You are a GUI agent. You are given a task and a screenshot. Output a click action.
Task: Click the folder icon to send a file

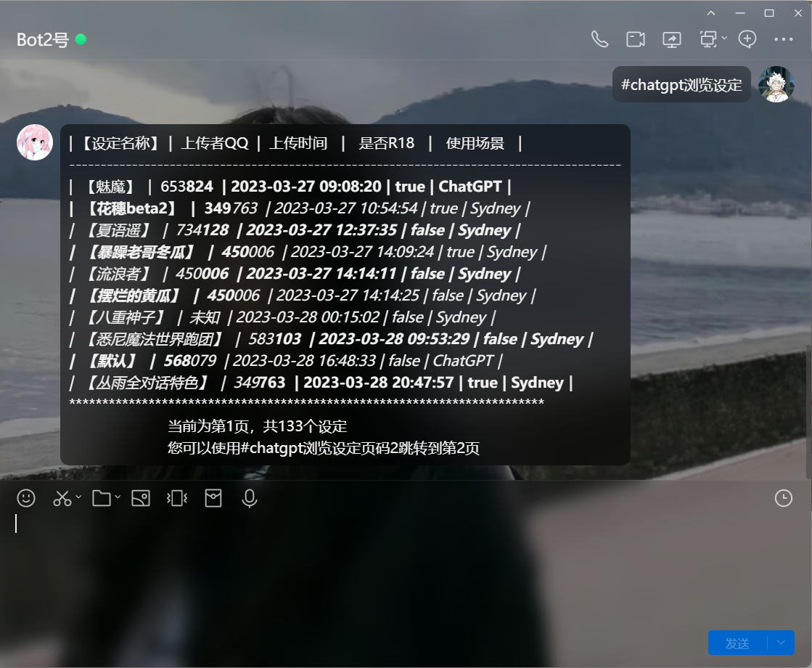(x=101, y=498)
